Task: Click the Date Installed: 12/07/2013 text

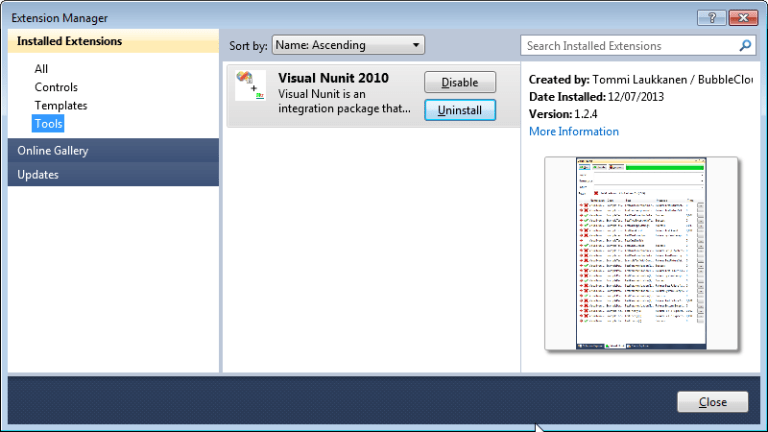Action: (596, 96)
